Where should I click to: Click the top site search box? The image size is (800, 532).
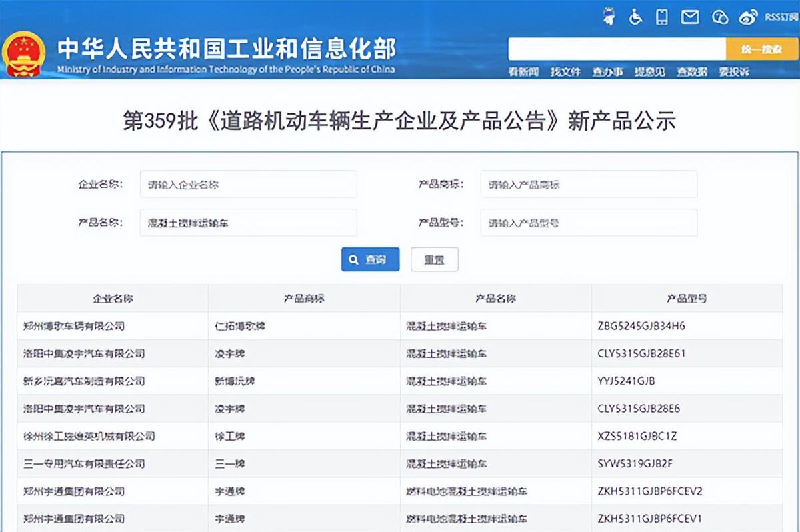[x=617, y=49]
